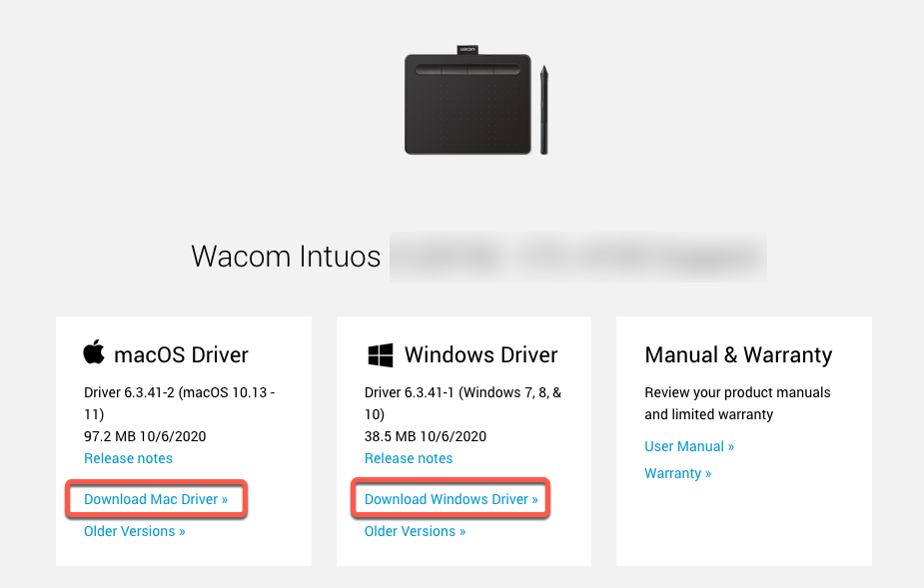Open the User Manual link
This screenshot has height=588, width=924.
[x=688, y=446]
